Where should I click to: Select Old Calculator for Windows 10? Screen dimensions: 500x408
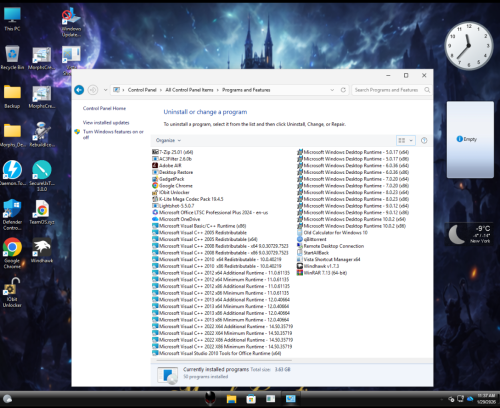(x=332, y=233)
